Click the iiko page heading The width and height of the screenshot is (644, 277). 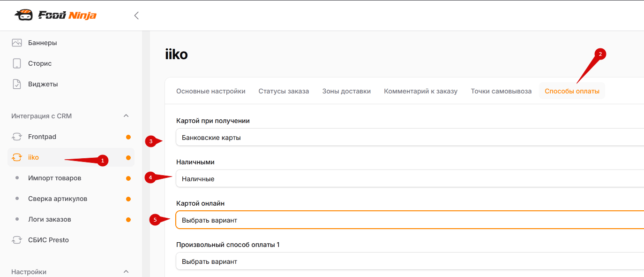pos(176,54)
